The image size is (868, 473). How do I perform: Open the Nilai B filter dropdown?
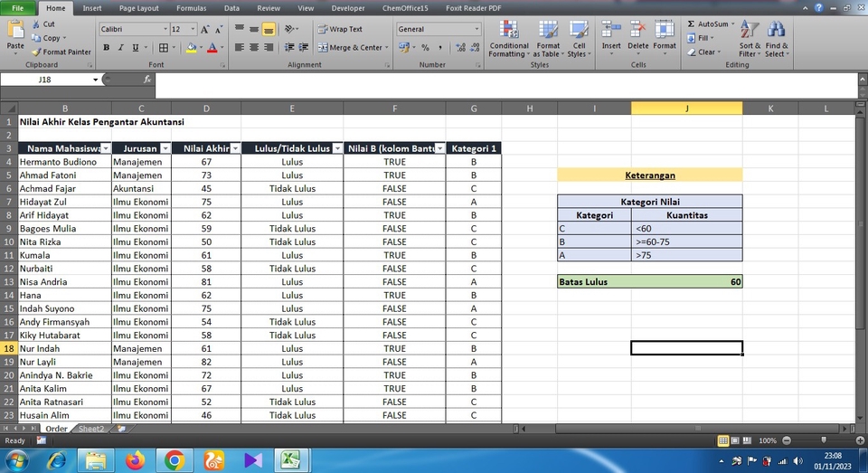[439, 148]
